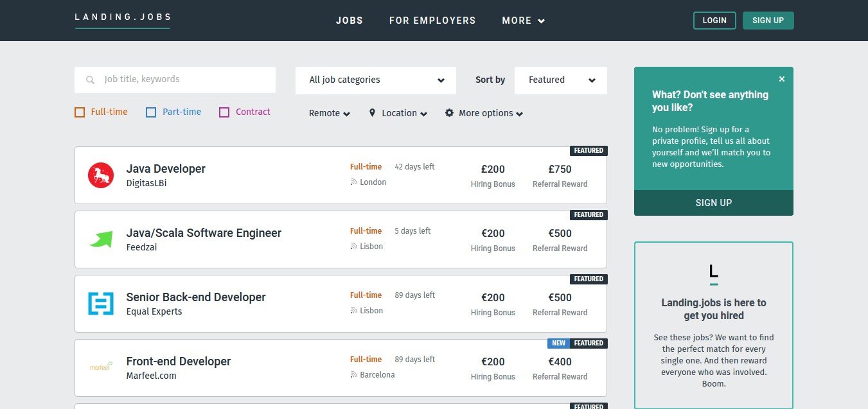
Task: Click the header Sign Up button
Action: 768,21
